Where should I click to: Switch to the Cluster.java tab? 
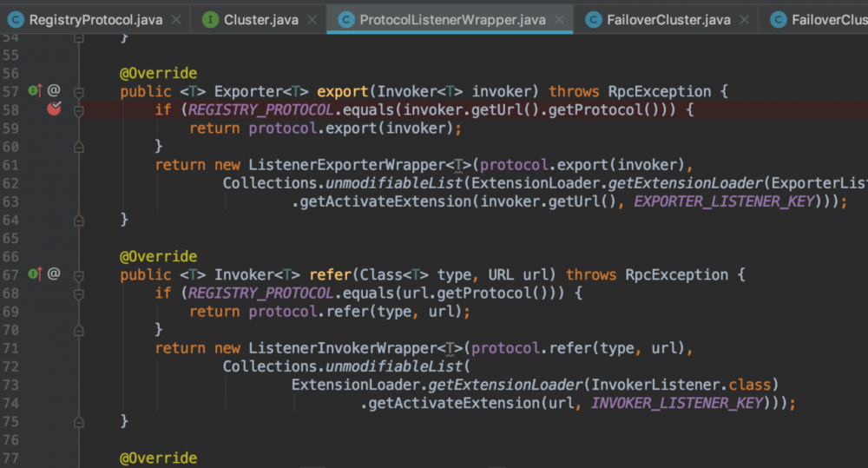coord(260,20)
